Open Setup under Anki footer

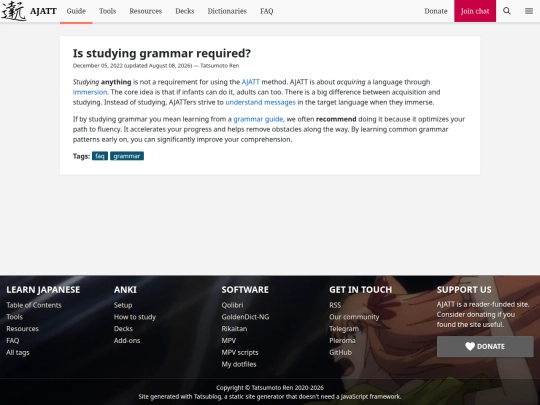[123, 305]
